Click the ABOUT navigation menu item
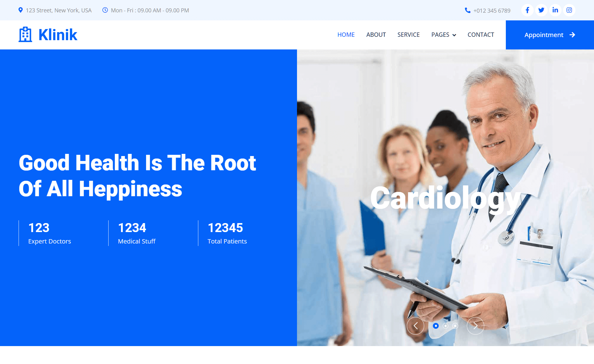 [376, 35]
